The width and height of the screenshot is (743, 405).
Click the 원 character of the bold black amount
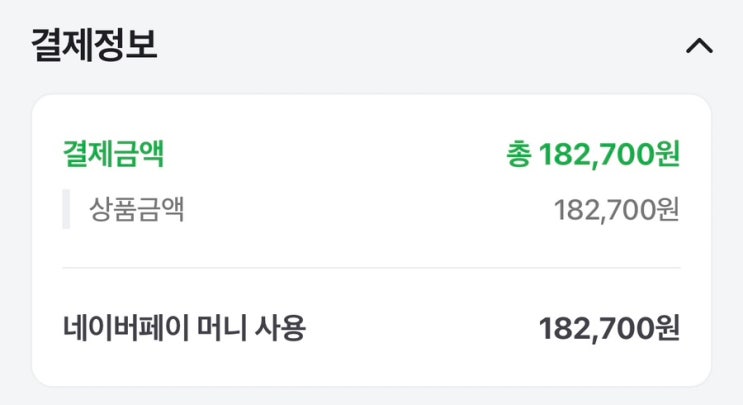coord(668,327)
